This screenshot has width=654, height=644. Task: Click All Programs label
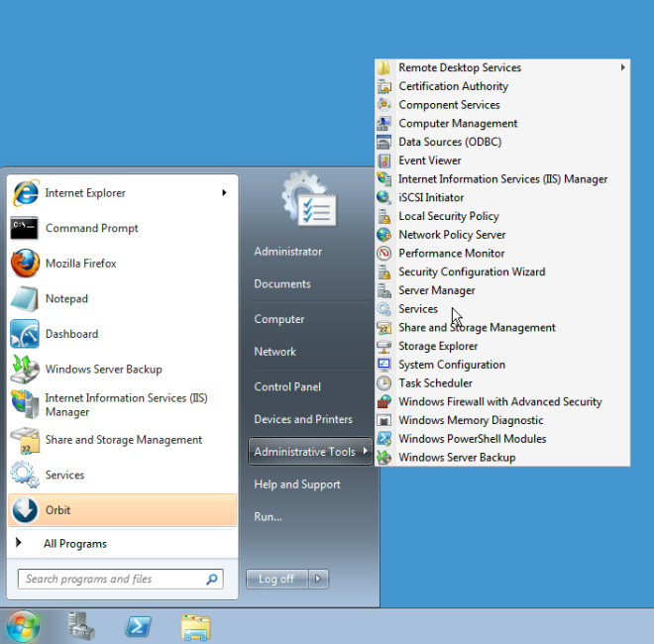coord(75,544)
